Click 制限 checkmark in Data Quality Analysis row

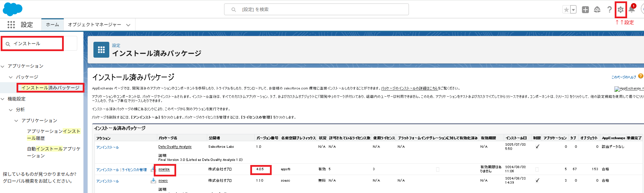tap(537, 146)
